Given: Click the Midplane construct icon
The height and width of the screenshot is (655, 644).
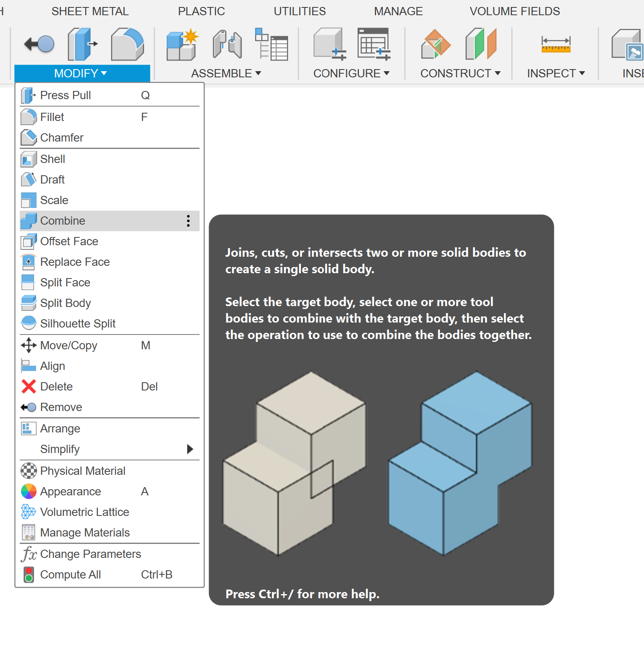Looking at the screenshot, I should pos(481,44).
